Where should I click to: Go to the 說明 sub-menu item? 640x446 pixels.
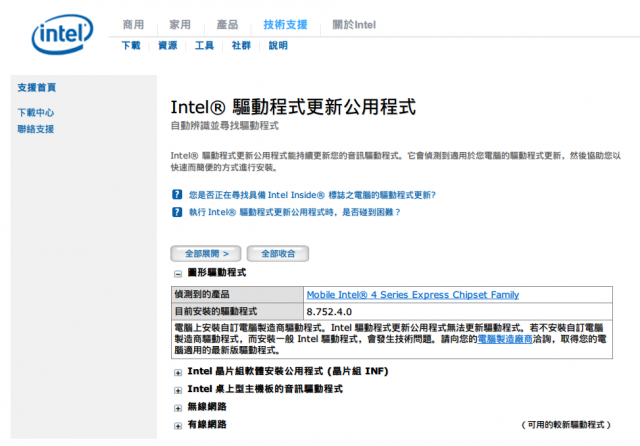(278, 45)
